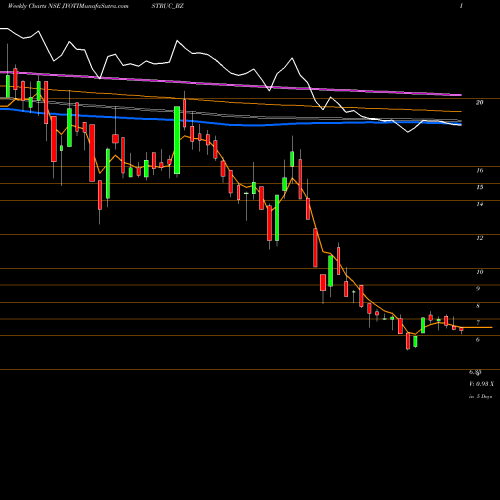Screen dimensions: 500x500
Task: Click the price axis label '14'
Action: tap(479, 204)
